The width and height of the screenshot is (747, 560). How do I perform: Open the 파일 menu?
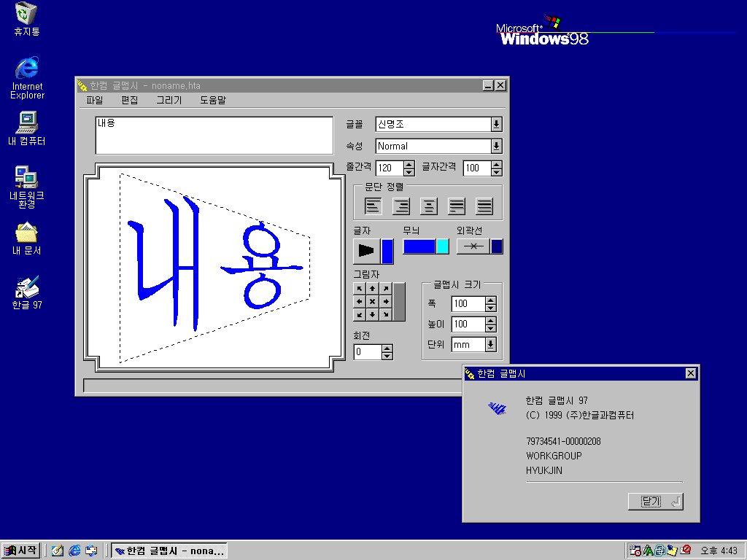pyautogui.click(x=94, y=100)
